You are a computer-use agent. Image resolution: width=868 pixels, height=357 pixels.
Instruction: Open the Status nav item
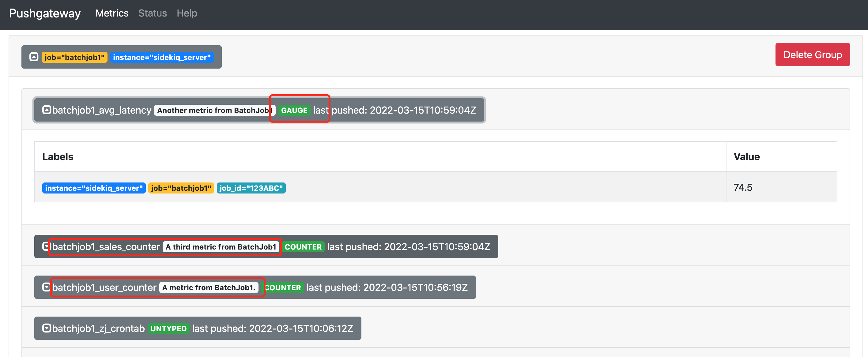click(153, 13)
